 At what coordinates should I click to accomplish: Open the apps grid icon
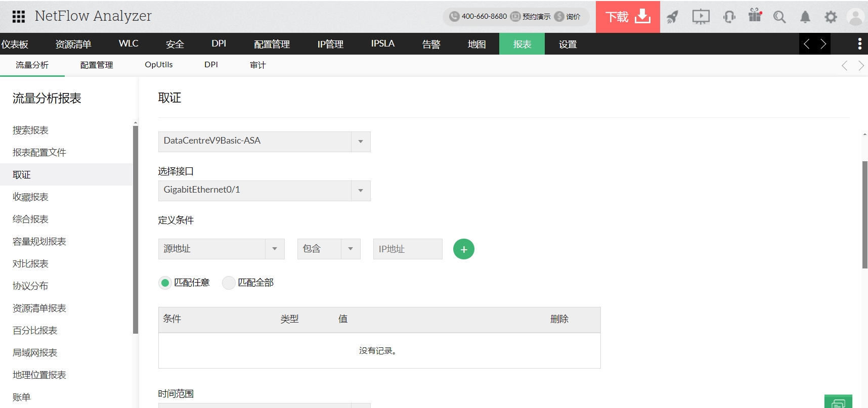[x=19, y=17]
